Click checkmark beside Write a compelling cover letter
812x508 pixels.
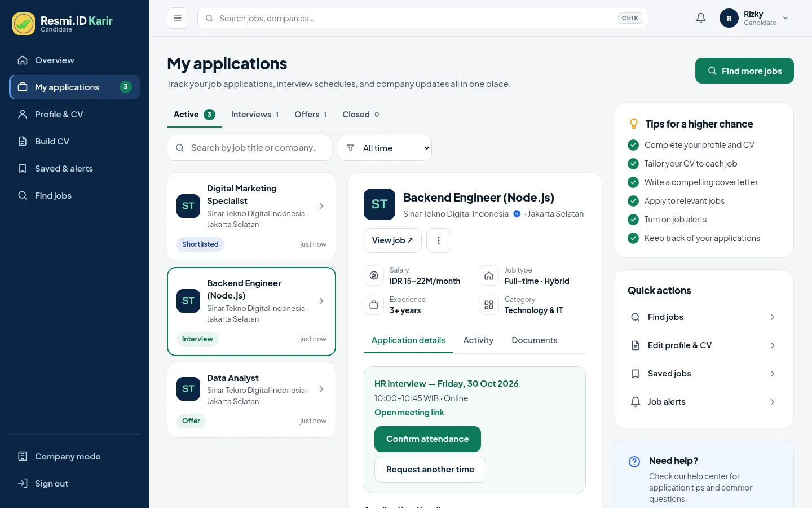(633, 182)
